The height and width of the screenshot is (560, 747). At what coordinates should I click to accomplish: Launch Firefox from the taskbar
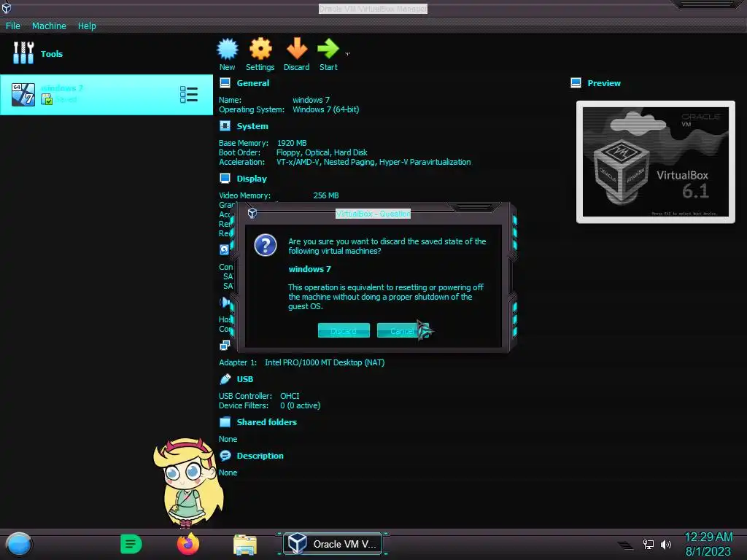click(x=188, y=544)
